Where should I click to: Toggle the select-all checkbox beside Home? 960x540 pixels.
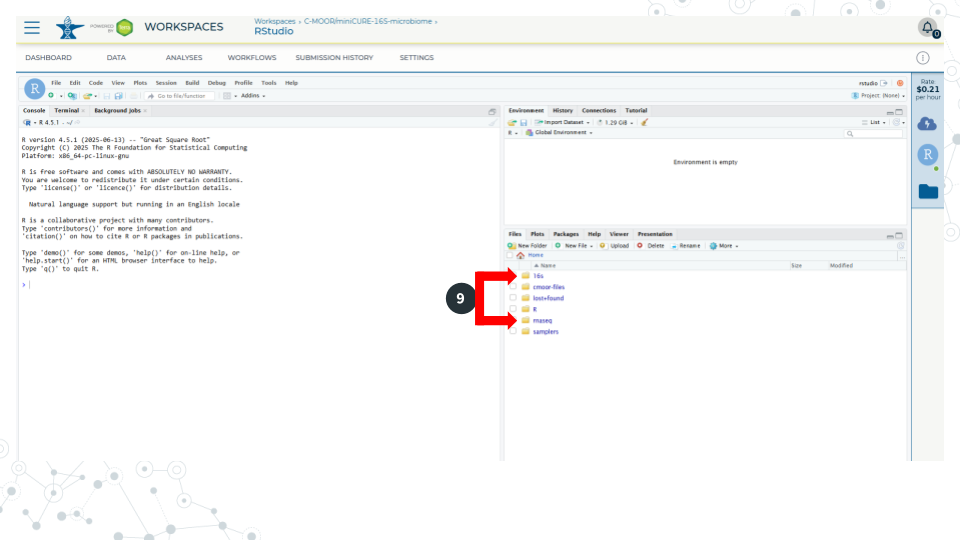pyautogui.click(x=510, y=255)
